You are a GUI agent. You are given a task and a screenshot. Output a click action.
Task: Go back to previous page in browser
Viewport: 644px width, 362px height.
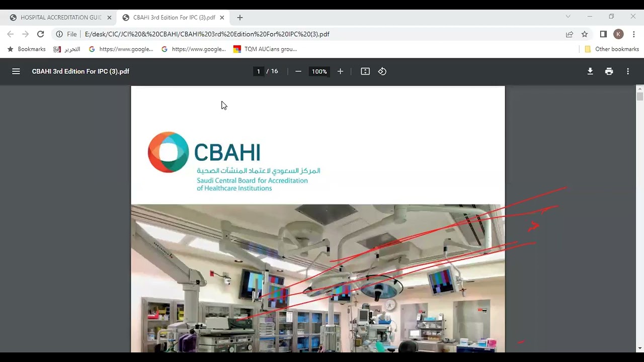click(11, 34)
